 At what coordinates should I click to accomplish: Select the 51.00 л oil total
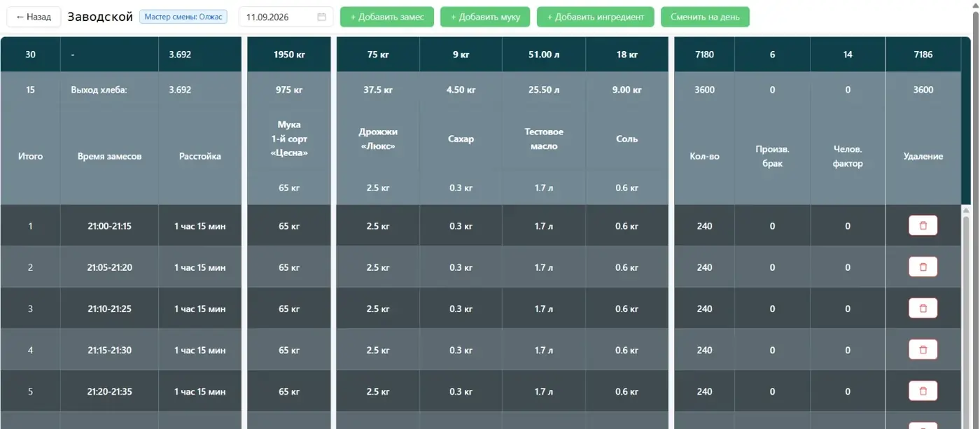point(544,55)
